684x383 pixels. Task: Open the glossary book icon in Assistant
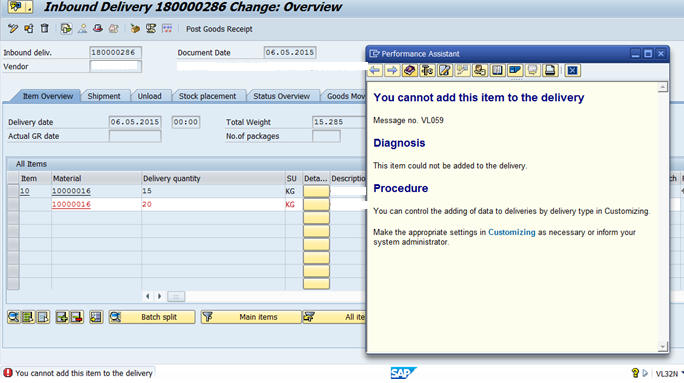tap(497, 70)
